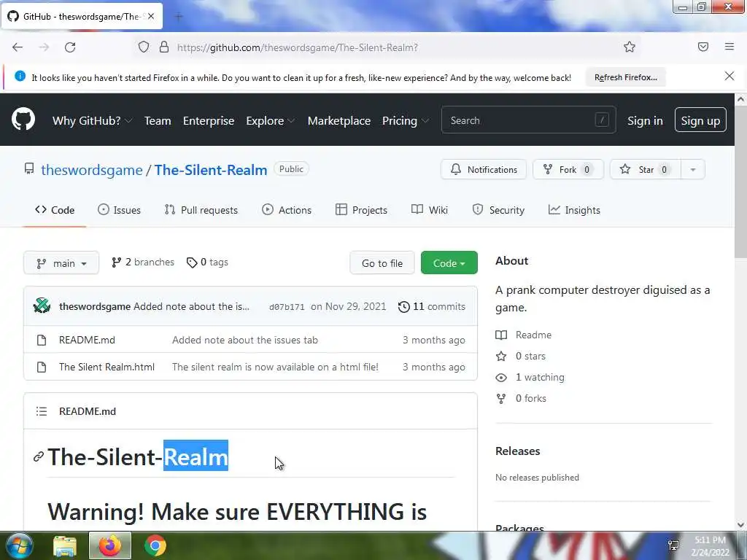Switch to the Pull requests tab
The image size is (747, 560).
click(x=201, y=210)
